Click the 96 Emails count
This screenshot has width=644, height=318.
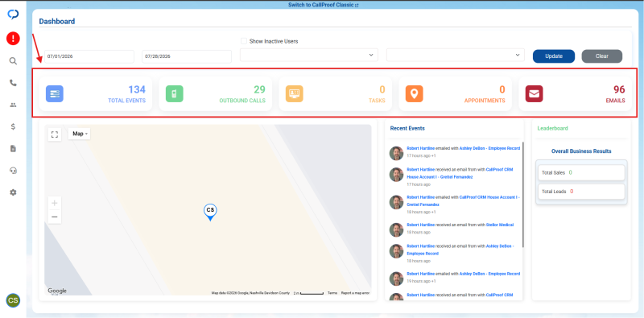[x=619, y=89]
